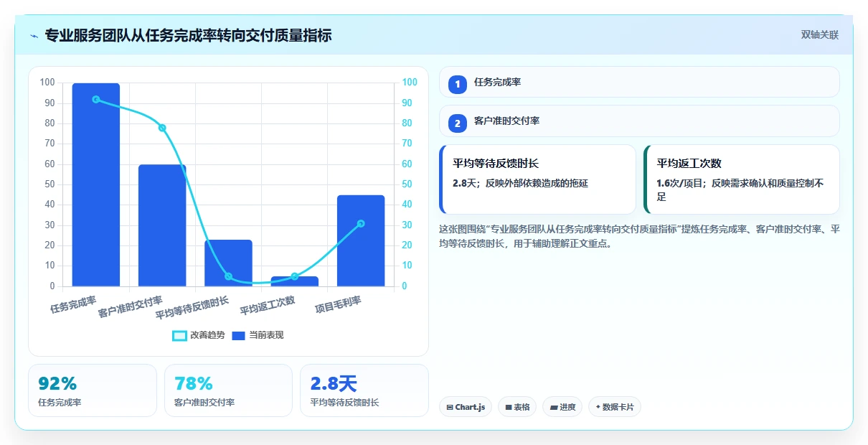Image resolution: width=868 pixels, height=445 pixels.
Task: Click the 双轴关联 label in header
Action: (820, 35)
